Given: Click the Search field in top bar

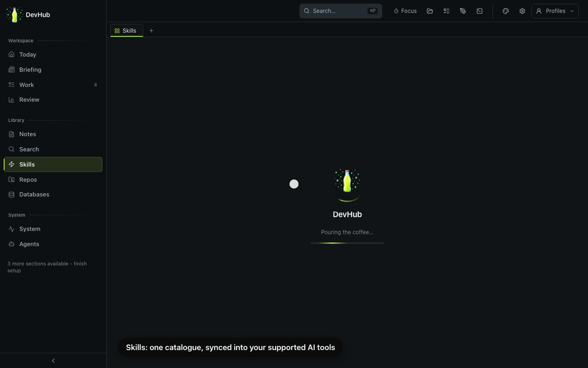Looking at the screenshot, I should 341,11.
